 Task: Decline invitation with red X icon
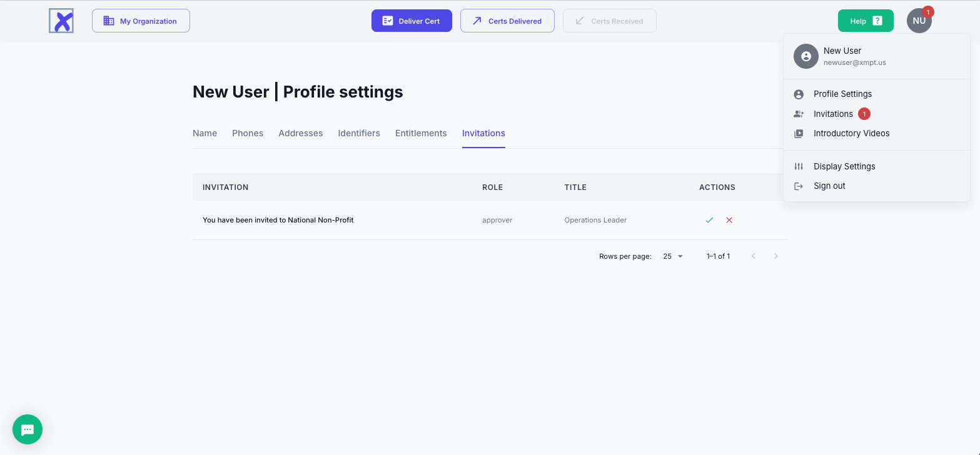click(729, 220)
